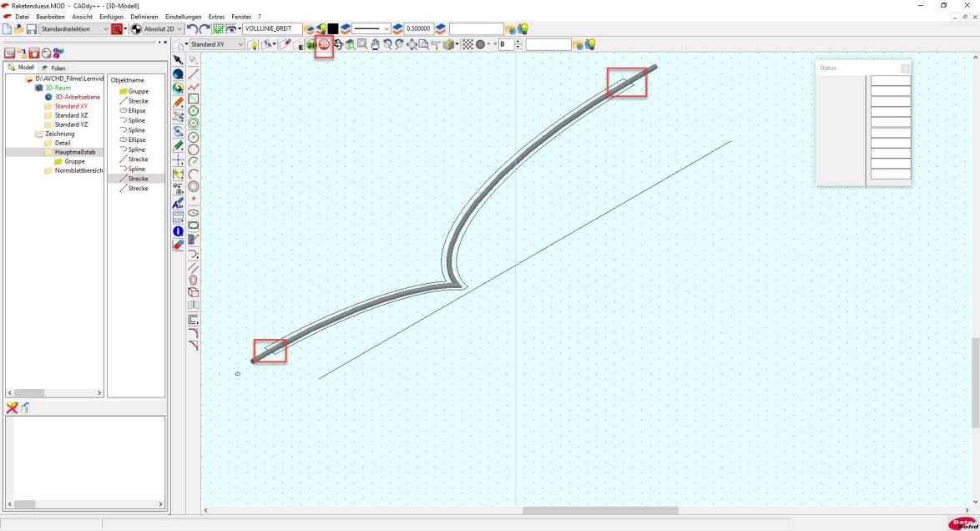Viewport: 980px width, 531px height.
Task: Open the Ansicht menu
Action: [82, 17]
